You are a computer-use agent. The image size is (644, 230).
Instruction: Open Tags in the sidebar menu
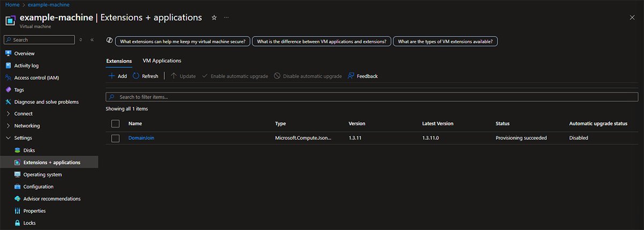click(19, 90)
